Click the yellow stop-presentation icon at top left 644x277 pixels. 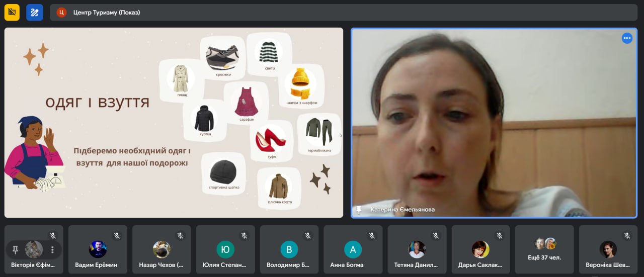12,13
